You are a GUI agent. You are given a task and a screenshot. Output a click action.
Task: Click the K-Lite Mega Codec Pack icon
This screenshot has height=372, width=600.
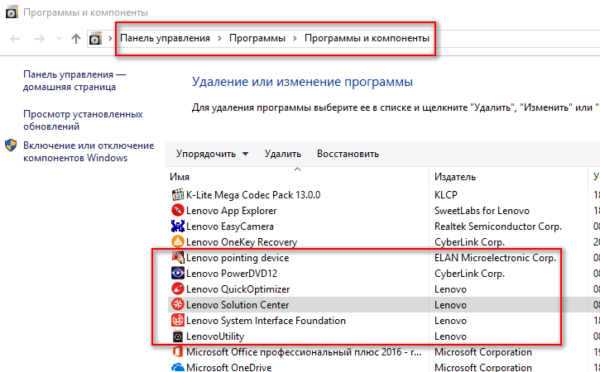[178, 195]
